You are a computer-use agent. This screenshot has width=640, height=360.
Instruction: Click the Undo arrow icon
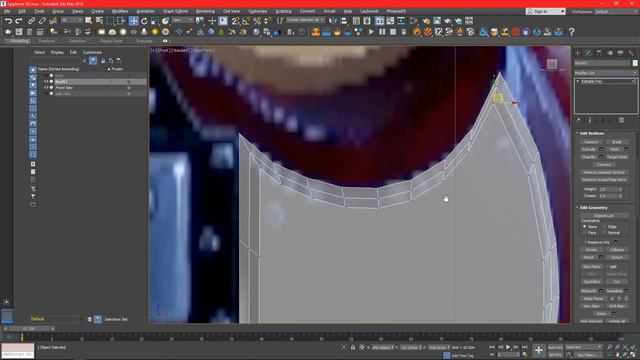(x=8, y=21)
